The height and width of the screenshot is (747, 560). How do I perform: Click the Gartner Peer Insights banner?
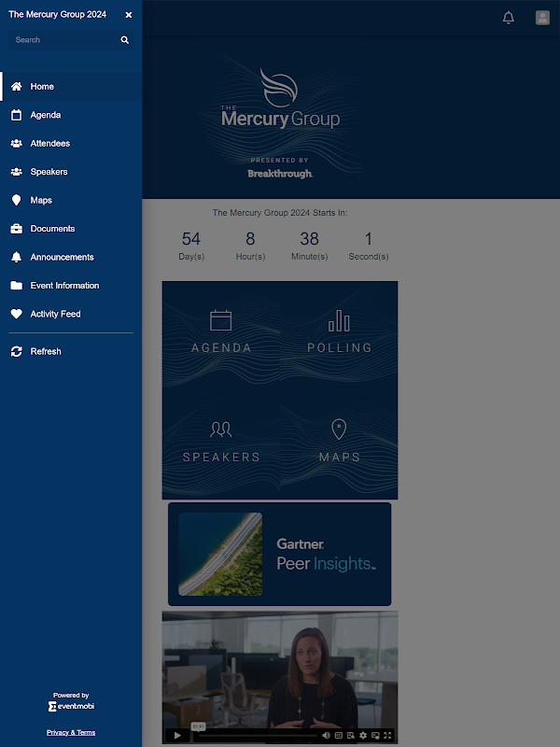tap(279, 554)
